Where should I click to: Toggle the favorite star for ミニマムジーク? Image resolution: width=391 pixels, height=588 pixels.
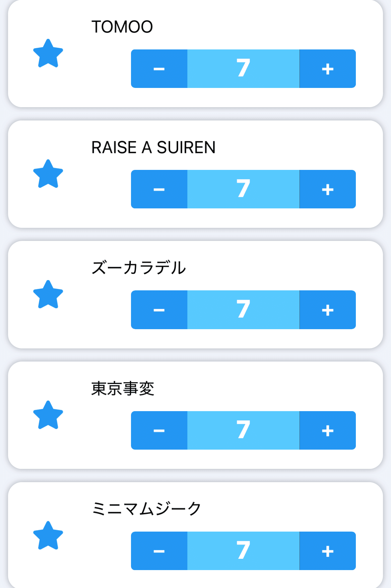48,536
